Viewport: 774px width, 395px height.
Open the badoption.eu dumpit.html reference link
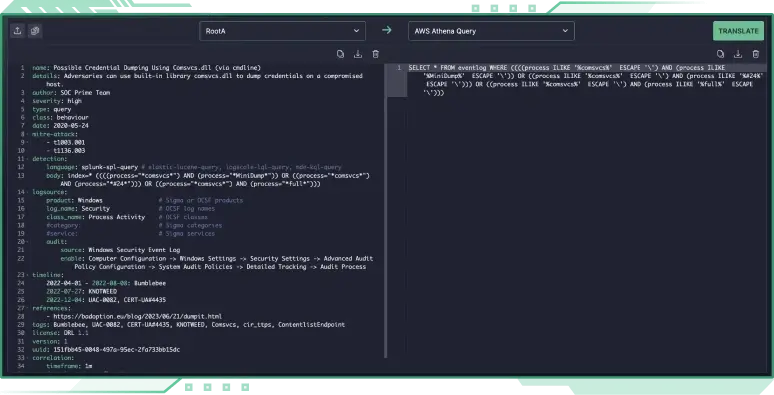click(x=138, y=316)
